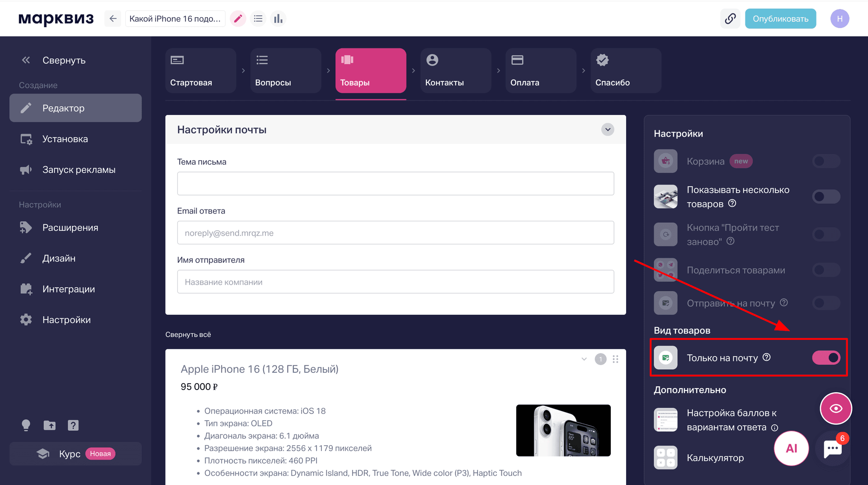The height and width of the screenshot is (485, 868).
Task: Click the Свернуть всё link
Action: tap(188, 334)
